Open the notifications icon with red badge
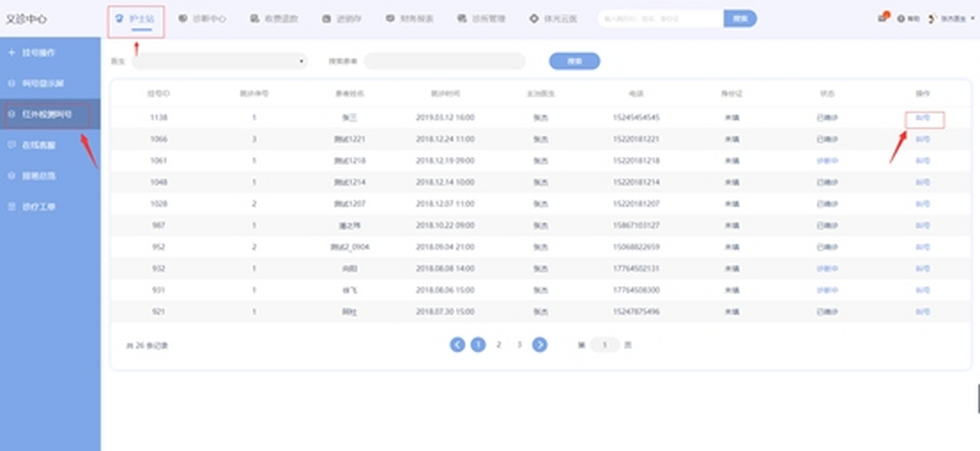This screenshot has width=980, height=451. click(x=884, y=17)
